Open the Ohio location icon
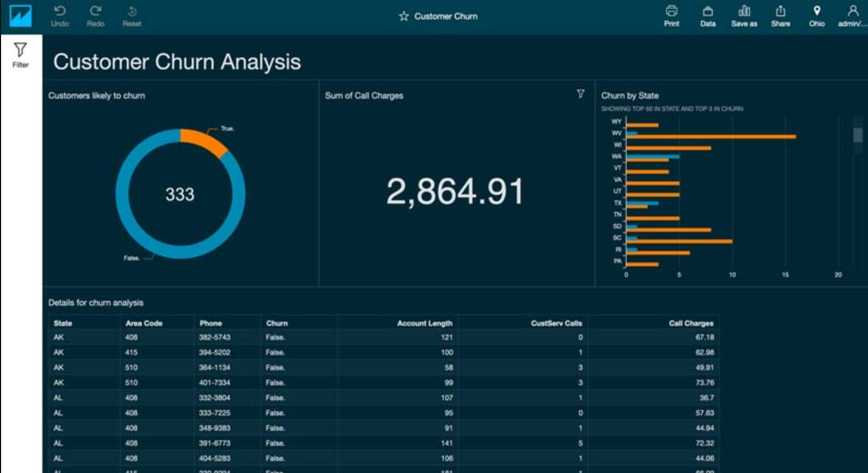 tap(817, 11)
